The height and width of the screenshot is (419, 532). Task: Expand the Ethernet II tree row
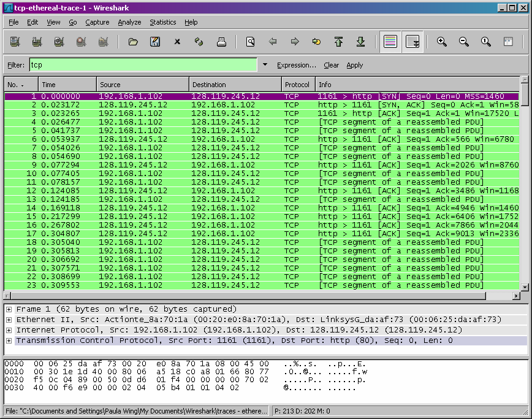(9, 320)
